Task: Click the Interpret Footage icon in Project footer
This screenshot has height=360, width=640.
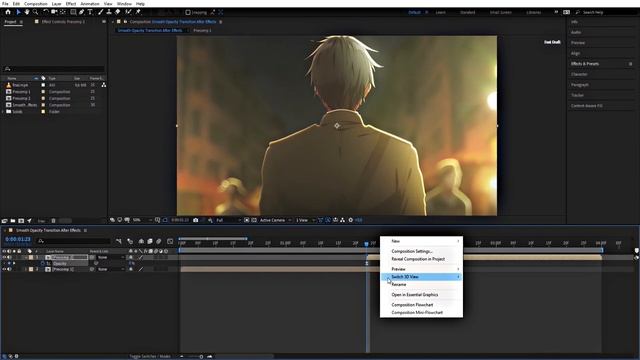Action: pos(4,221)
